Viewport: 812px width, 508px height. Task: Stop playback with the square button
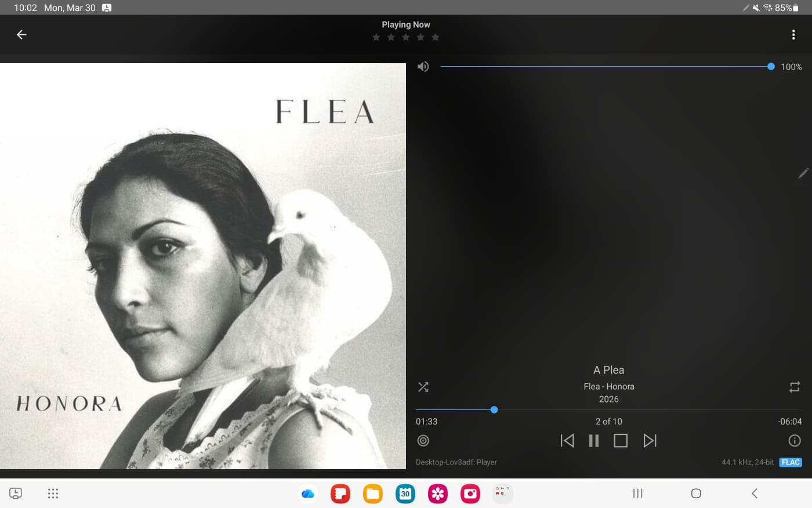[621, 441]
